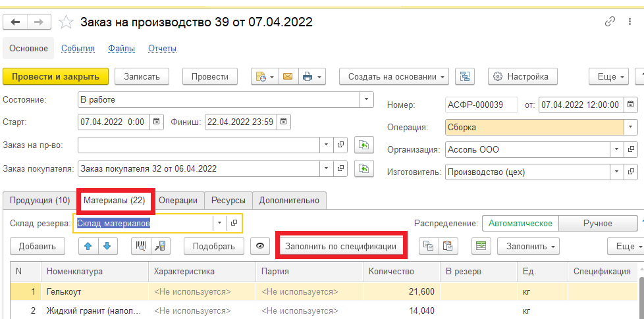Switch to Материалы (22) tab
The height and width of the screenshot is (319, 644).
coord(114,201)
